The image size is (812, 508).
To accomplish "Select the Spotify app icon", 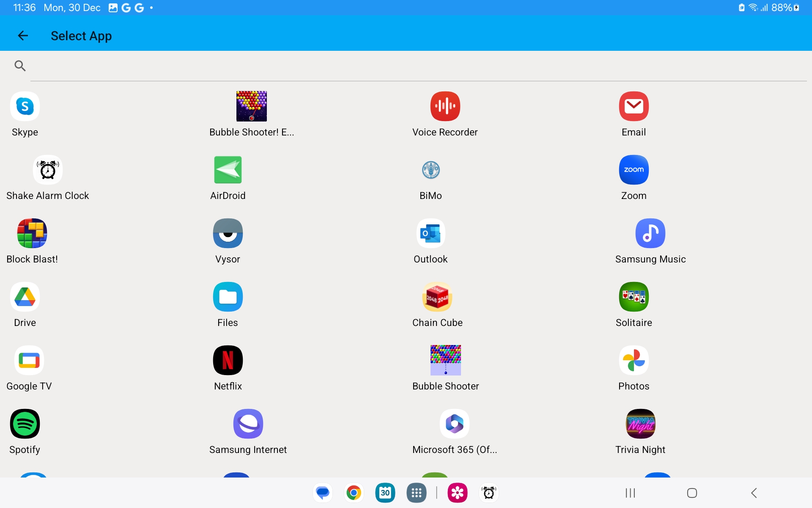I will tap(25, 424).
